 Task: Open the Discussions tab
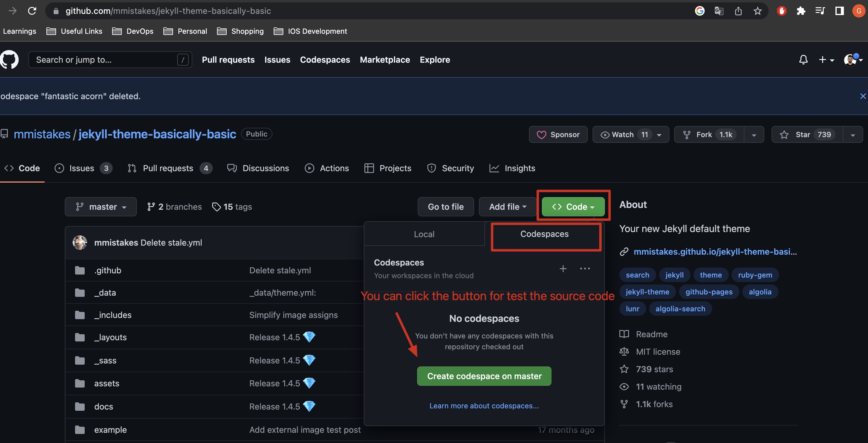258,168
